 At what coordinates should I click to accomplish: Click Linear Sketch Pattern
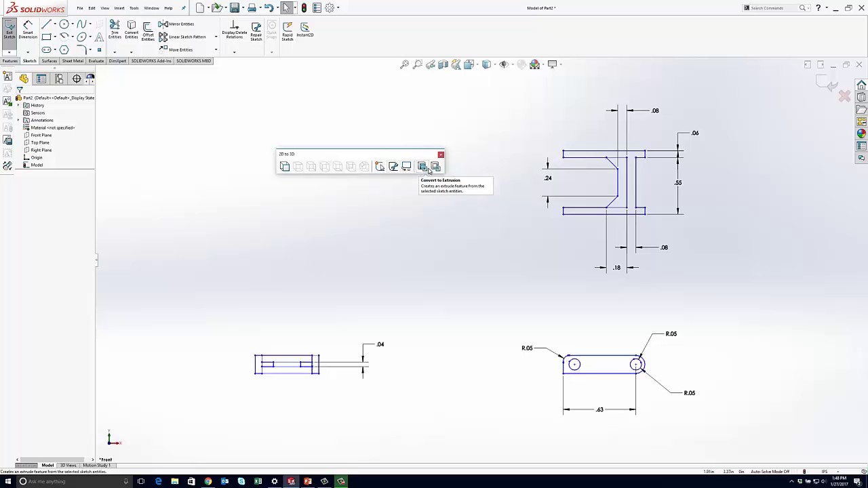tap(182, 37)
